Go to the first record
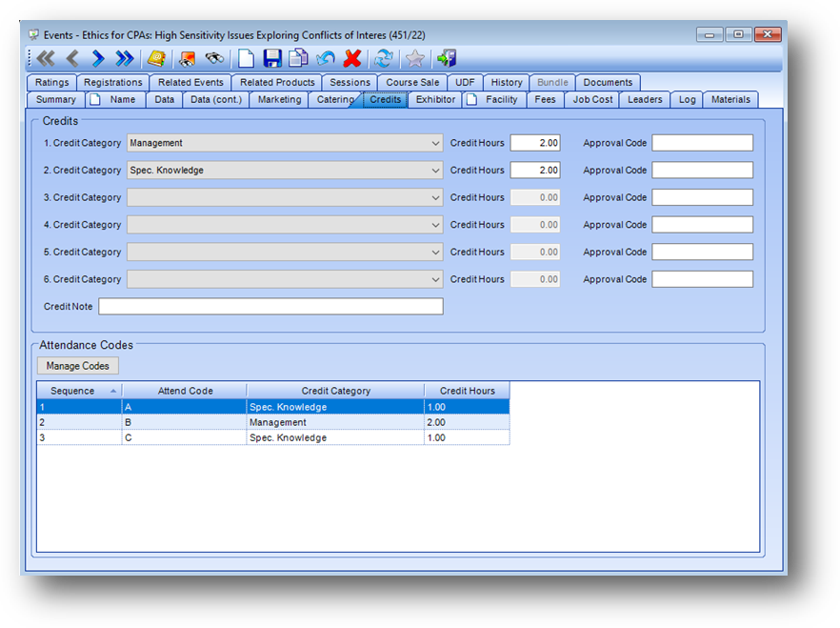Screen dimensions: 840x628 click(x=46, y=58)
